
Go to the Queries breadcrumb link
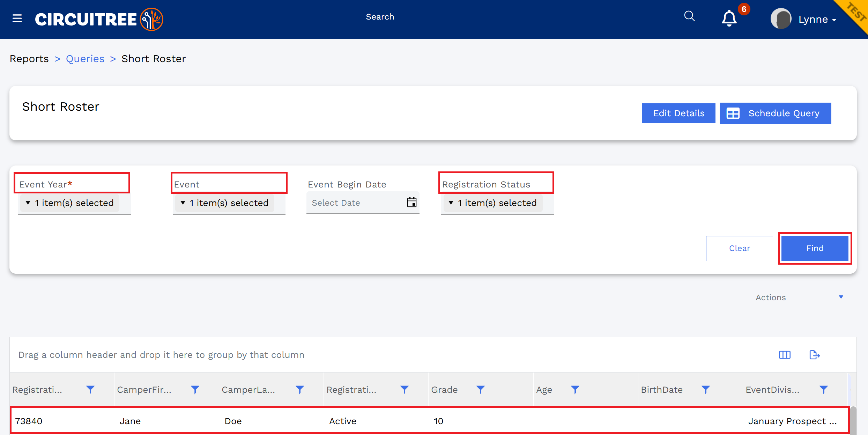(85, 59)
